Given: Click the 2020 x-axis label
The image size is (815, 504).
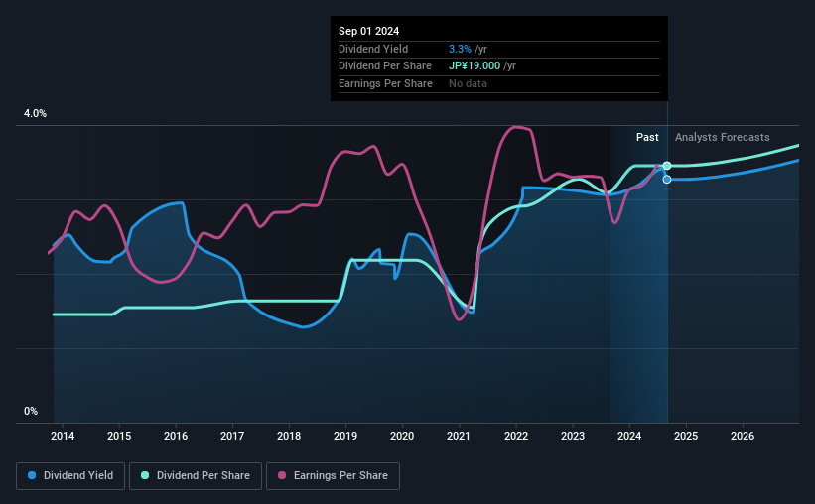Looking at the screenshot, I should (x=402, y=436).
